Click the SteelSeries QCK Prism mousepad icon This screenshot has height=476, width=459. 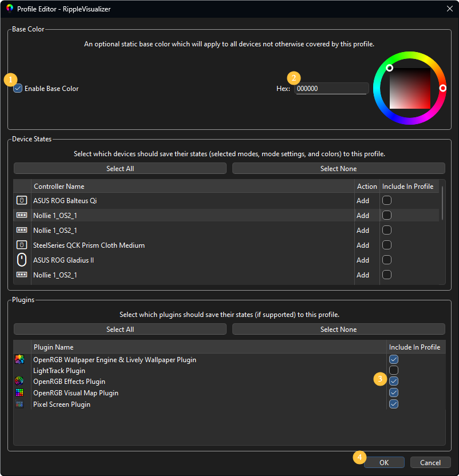[22, 245]
